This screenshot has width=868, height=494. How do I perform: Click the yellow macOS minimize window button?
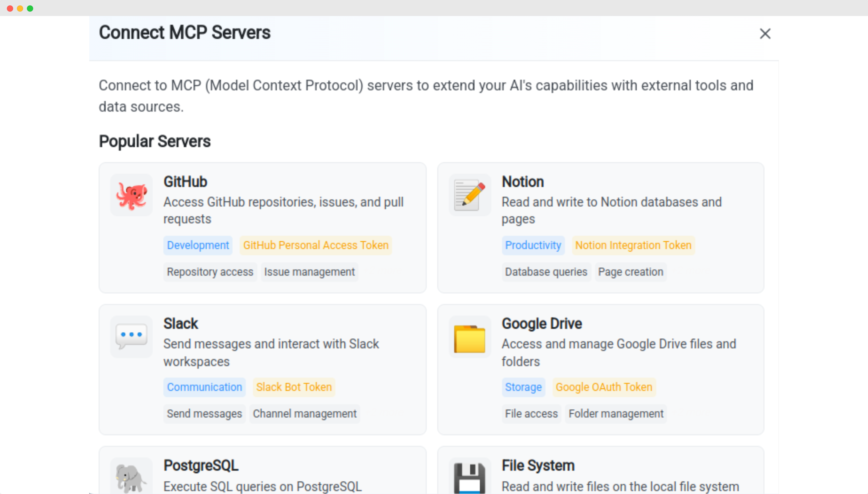point(20,9)
